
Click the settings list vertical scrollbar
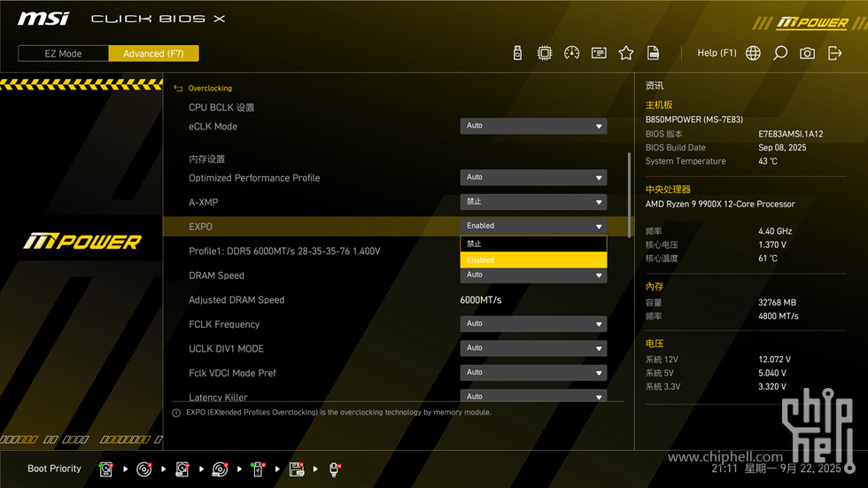pos(629,195)
